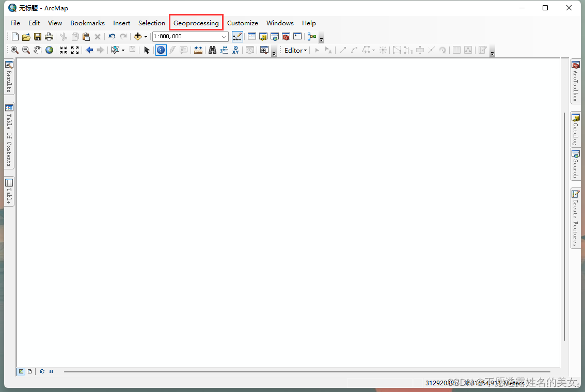Save the map document
This screenshot has width=585, height=392.
coord(38,37)
